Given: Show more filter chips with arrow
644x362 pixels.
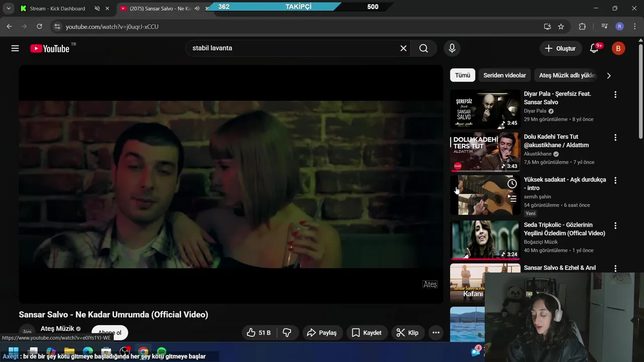Looking at the screenshot, I should (x=609, y=75).
